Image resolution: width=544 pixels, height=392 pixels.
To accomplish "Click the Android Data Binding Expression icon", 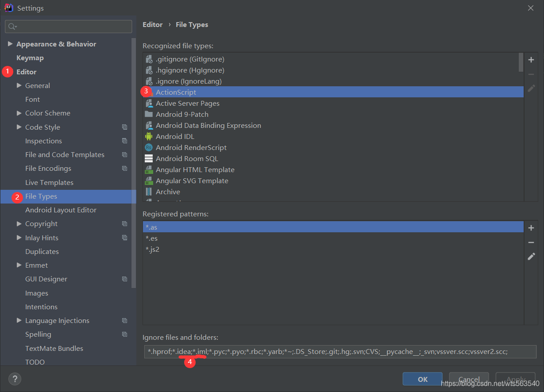I will 149,126.
